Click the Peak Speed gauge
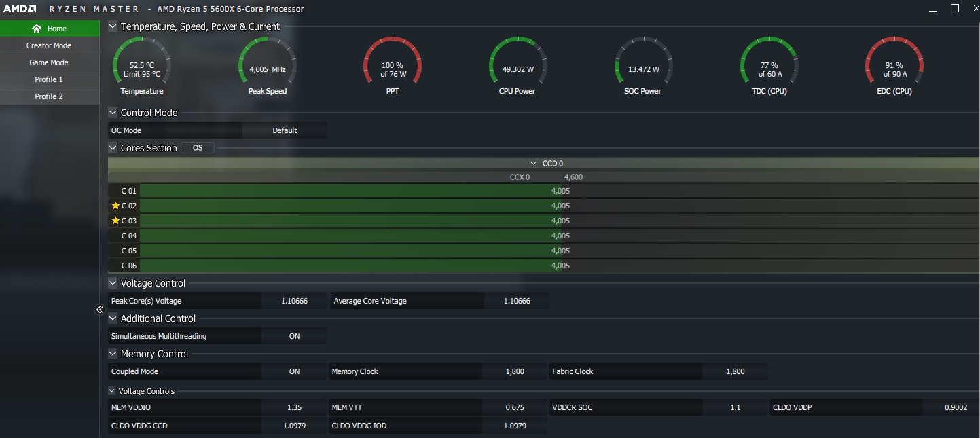The height and width of the screenshot is (438, 980). click(x=268, y=66)
